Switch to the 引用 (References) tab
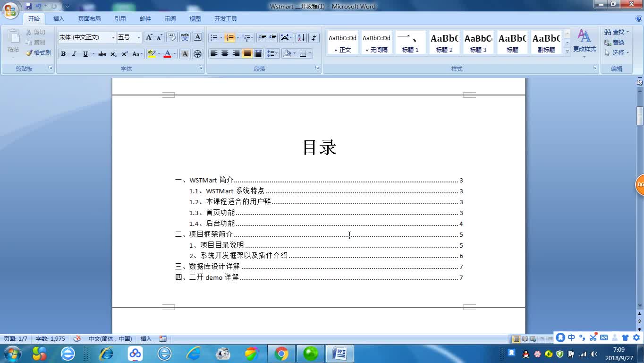 click(x=120, y=19)
